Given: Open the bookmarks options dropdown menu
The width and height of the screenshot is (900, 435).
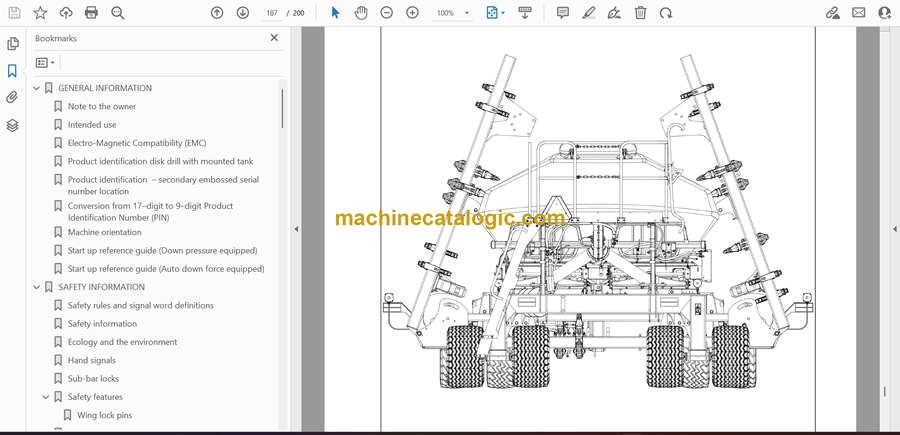Looking at the screenshot, I should click(x=45, y=62).
